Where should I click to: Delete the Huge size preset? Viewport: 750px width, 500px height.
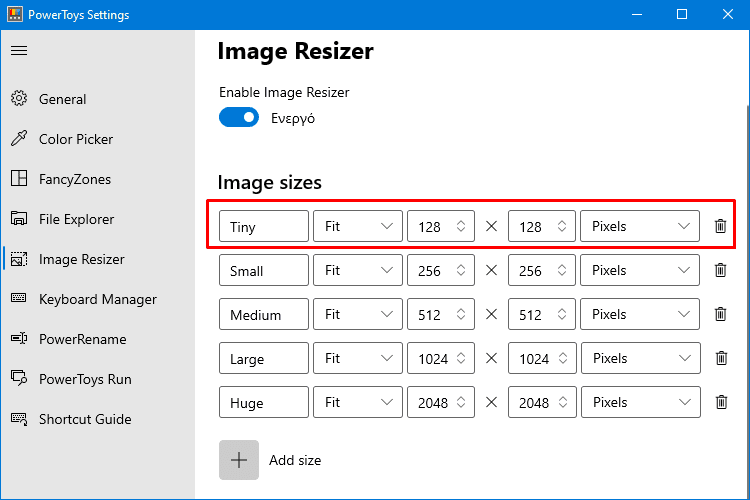click(x=721, y=402)
